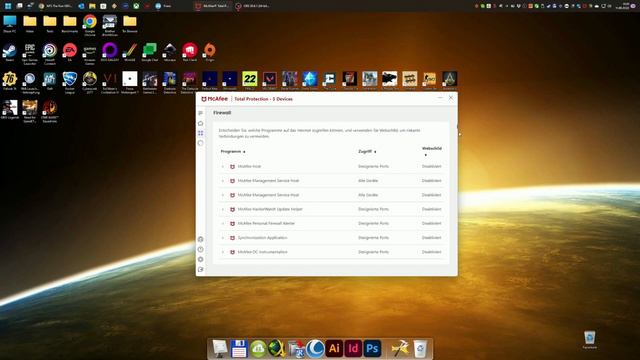Click Zugriff value of Synchronization Application row
Image resolution: width=640 pixels, height=360 pixels.
click(373, 238)
